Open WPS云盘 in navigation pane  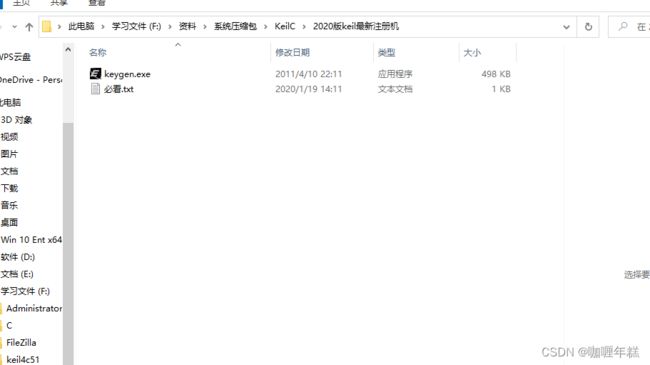pos(16,57)
